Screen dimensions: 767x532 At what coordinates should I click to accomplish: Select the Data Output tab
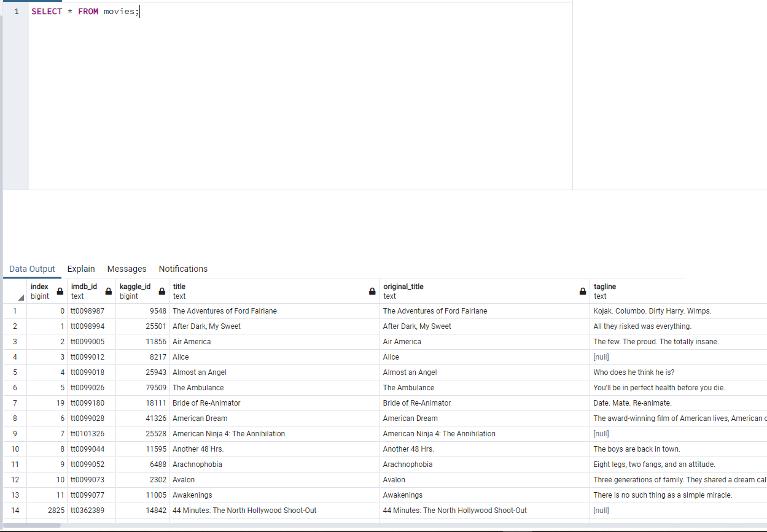[32, 269]
